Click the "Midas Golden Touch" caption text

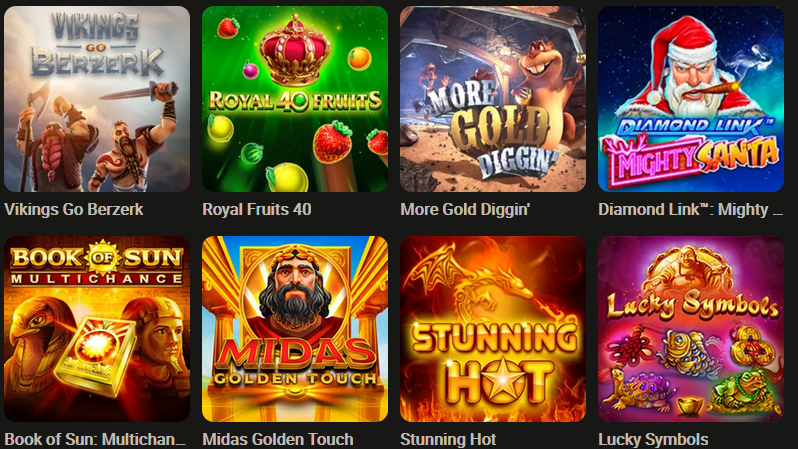click(x=278, y=439)
